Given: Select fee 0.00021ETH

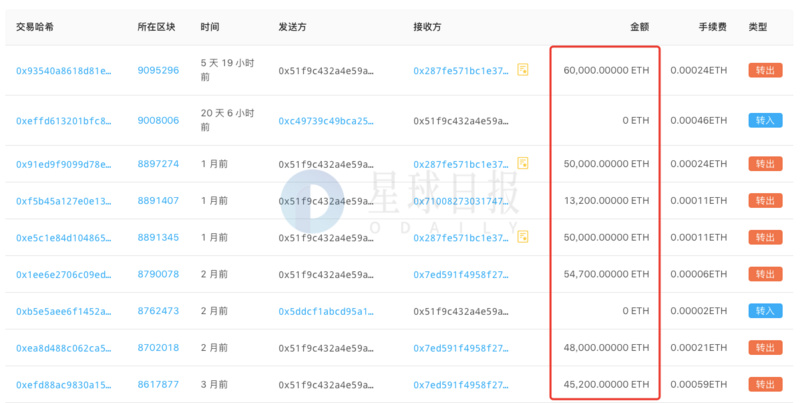Looking at the screenshot, I should pos(698,347).
